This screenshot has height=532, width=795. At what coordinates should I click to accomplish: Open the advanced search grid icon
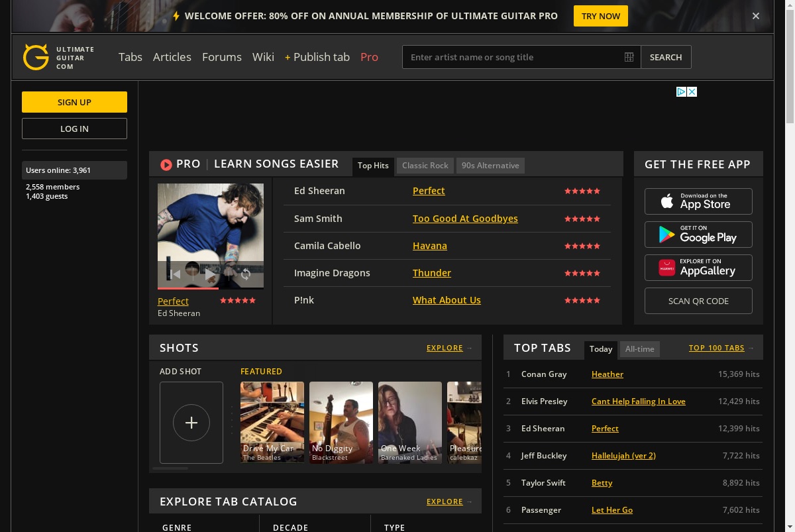(x=629, y=57)
